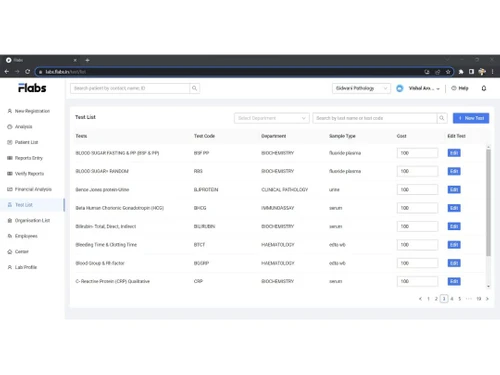Viewport: 500px width, 375px height.
Task: Click the pagination ellipsis to skip pages
Action: [x=469, y=299]
